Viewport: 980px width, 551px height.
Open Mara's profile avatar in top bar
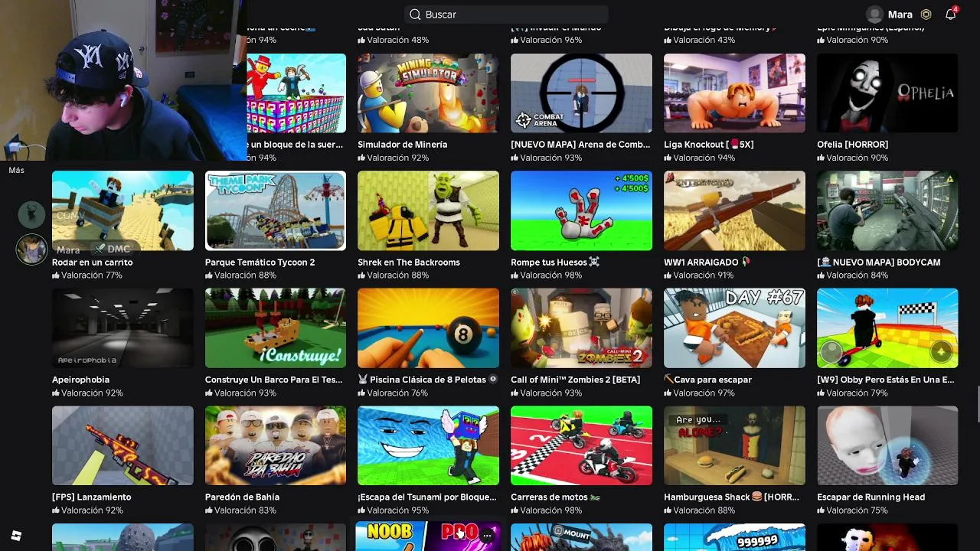[x=874, y=15]
